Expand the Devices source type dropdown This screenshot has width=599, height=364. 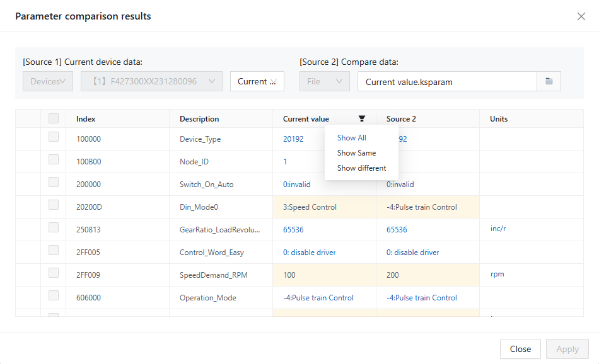pyautogui.click(x=48, y=81)
